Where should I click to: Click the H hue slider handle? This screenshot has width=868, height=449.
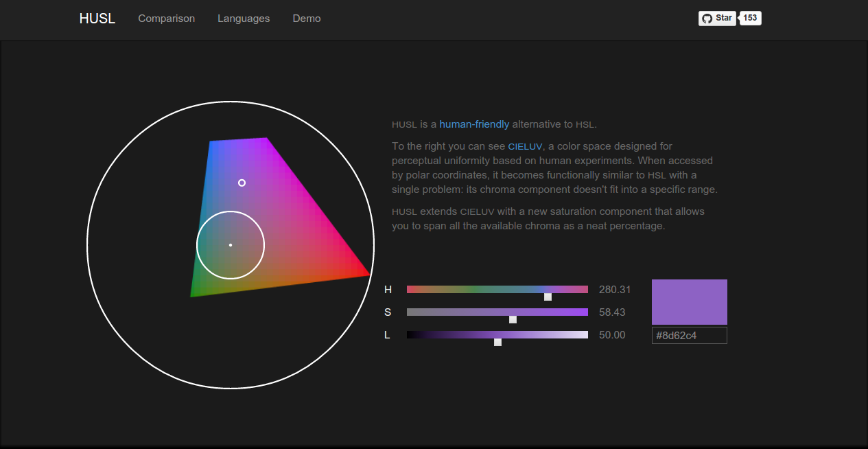point(548,297)
